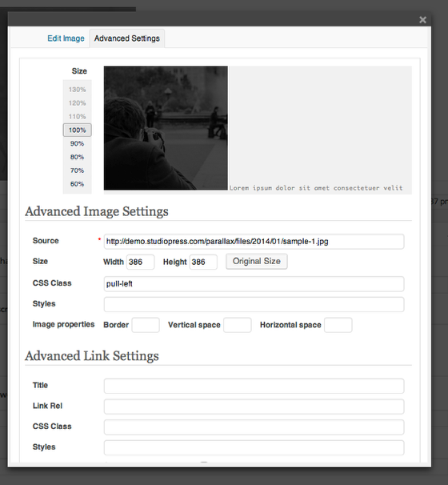Click the Width input field
448x485 pixels.
140,262
